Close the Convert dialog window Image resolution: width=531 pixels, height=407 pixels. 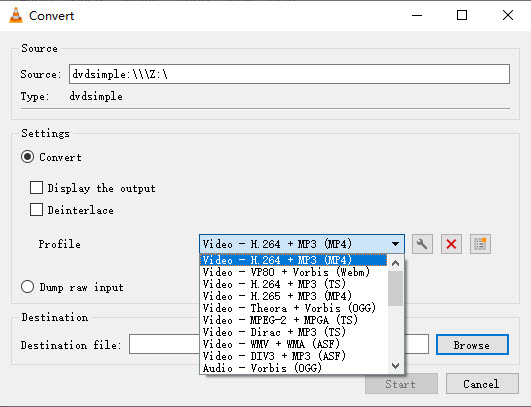click(508, 15)
